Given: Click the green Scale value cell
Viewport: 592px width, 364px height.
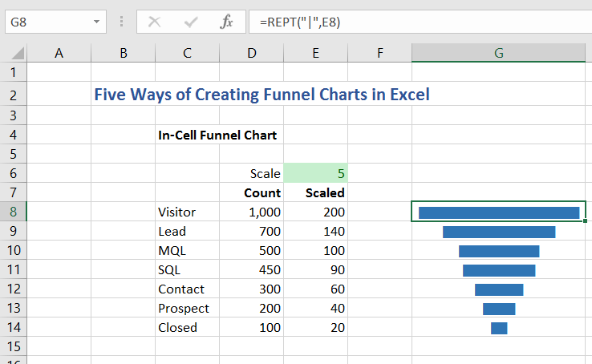Looking at the screenshot, I should (x=315, y=173).
